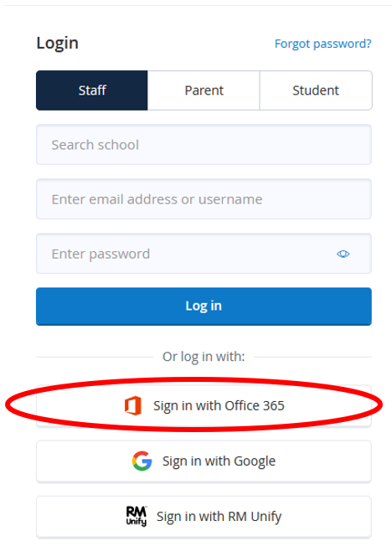Click the RM Unify logo icon
The height and width of the screenshot is (546, 392).
[137, 516]
